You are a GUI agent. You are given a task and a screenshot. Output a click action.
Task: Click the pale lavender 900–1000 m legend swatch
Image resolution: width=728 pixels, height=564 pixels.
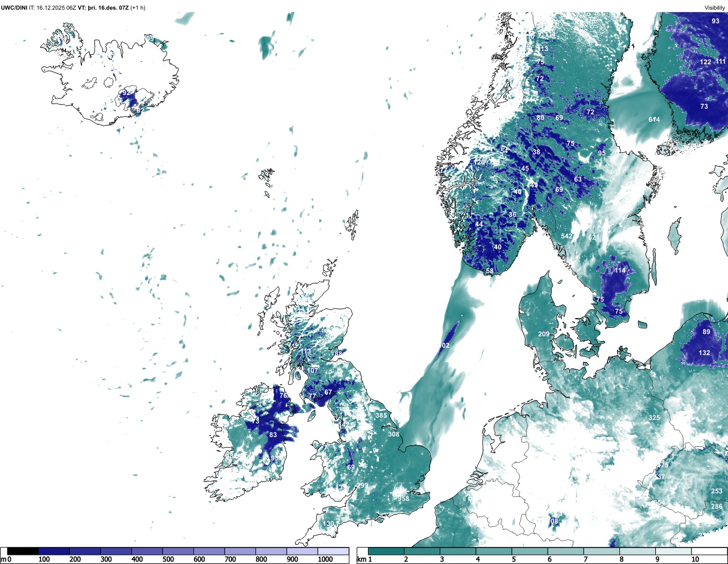[302, 551]
